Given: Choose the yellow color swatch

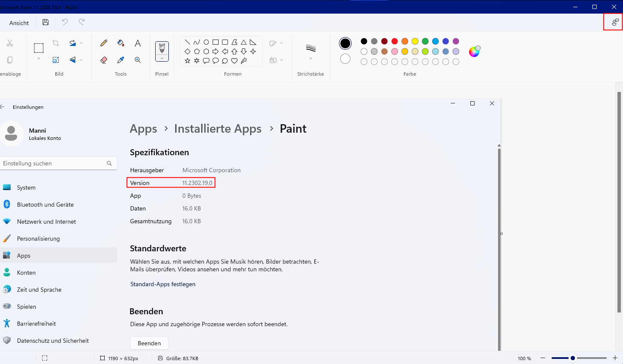Looking at the screenshot, I should [415, 41].
